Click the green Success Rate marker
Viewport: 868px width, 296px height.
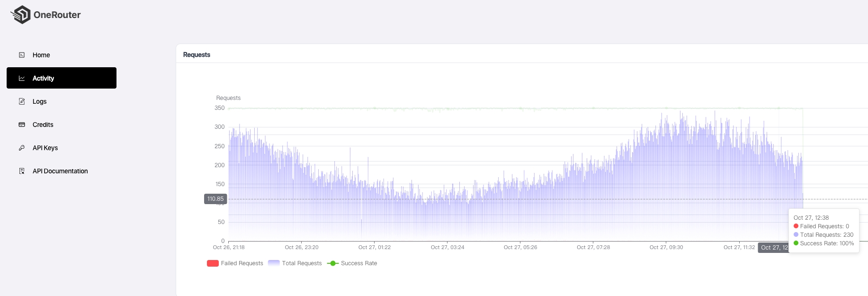(332, 263)
